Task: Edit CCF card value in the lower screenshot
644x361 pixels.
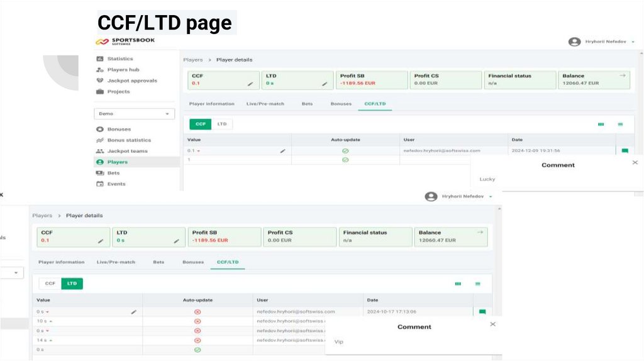Action: coord(101,241)
